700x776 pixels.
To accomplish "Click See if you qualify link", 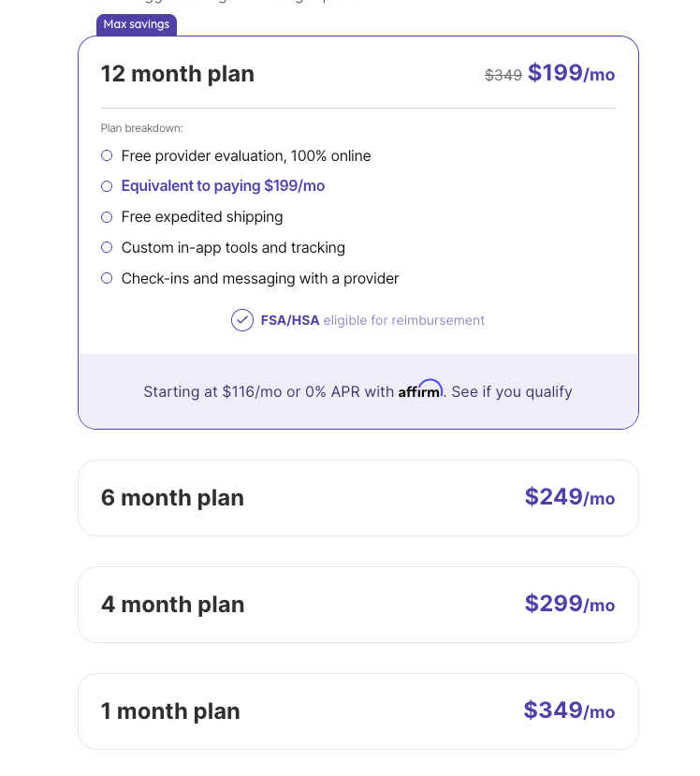I will [512, 391].
